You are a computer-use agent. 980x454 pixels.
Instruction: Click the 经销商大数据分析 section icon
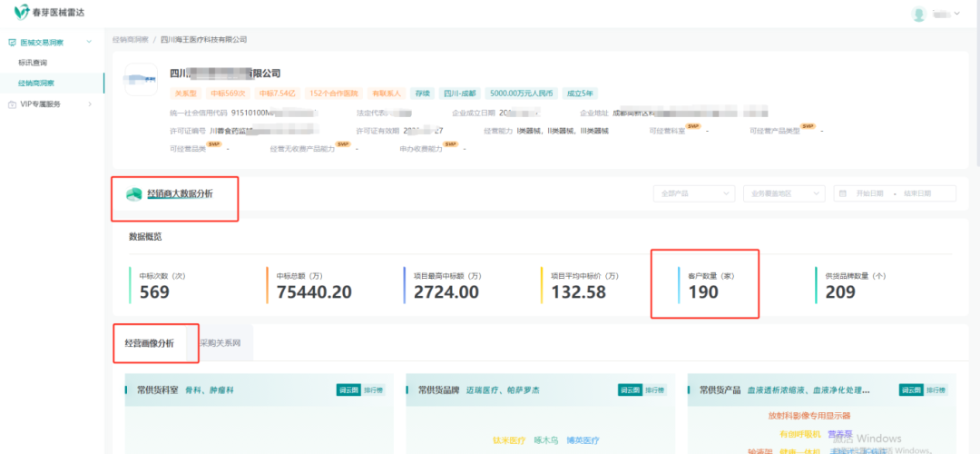[x=133, y=194]
